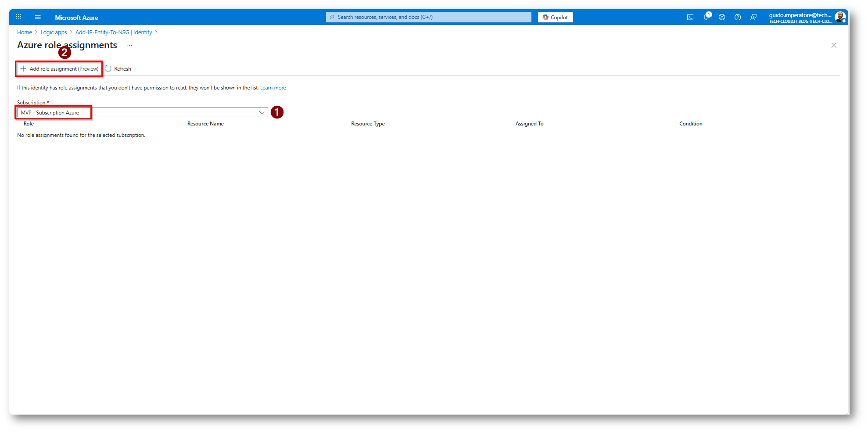Open the Azure app launcher grid
The image size is (868, 433).
[18, 17]
